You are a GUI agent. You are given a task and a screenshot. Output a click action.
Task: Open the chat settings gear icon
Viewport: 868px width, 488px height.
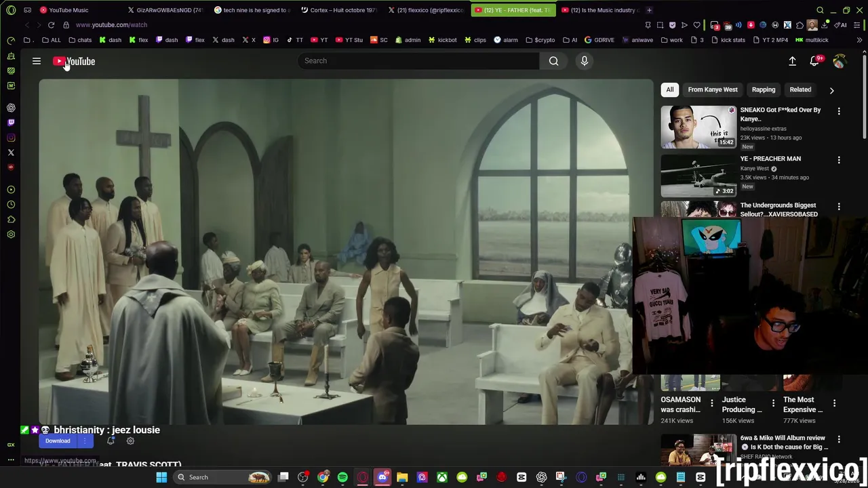coord(130,441)
